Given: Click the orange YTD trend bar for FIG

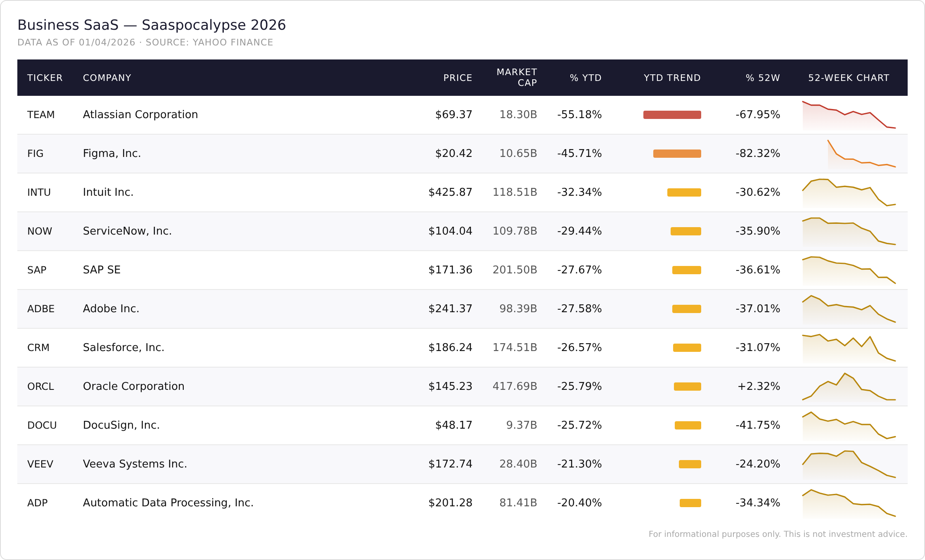Looking at the screenshot, I should [x=677, y=154].
